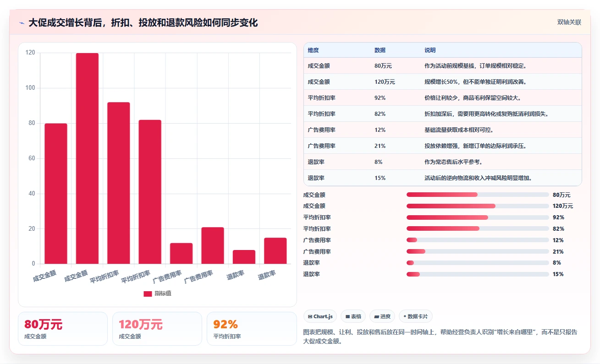
Task: Click the progress bar labeled 120万元
Action: pyautogui.click(x=478, y=206)
